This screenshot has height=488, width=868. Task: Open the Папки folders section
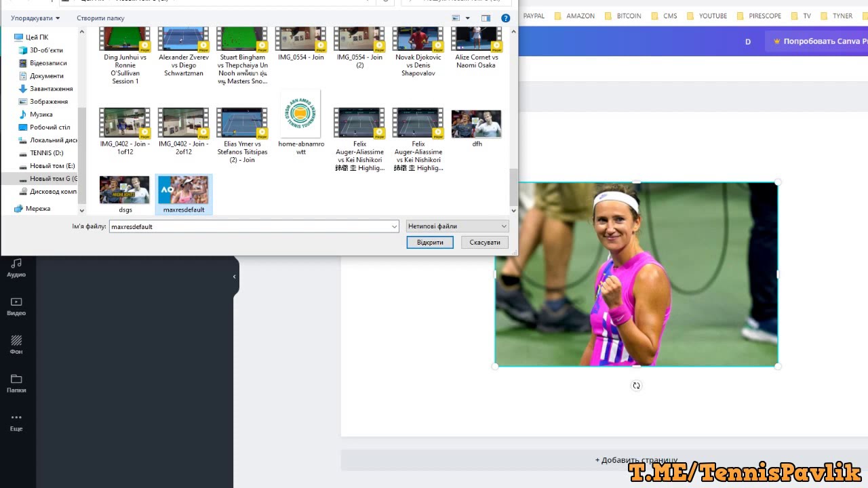pyautogui.click(x=16, y=383)
